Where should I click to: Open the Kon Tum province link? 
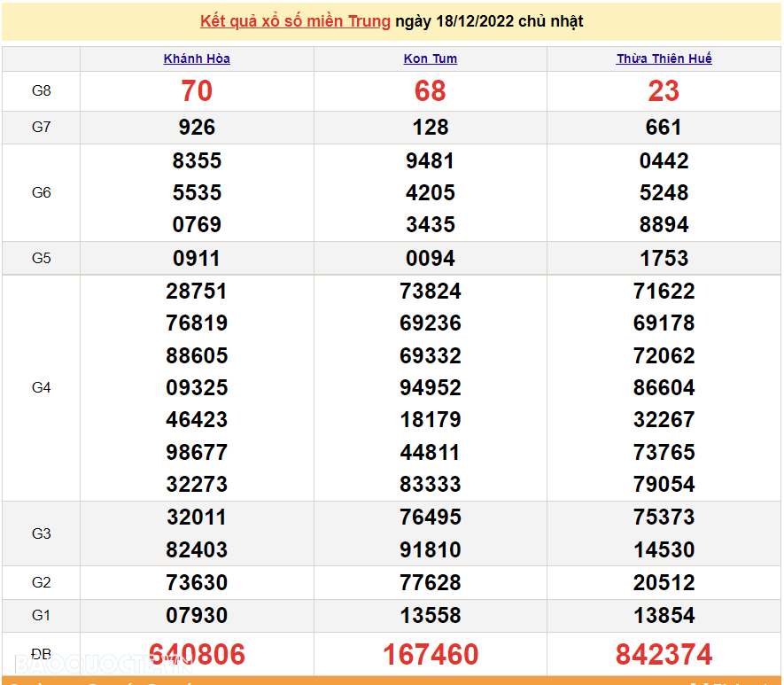(x=431, y=58)
